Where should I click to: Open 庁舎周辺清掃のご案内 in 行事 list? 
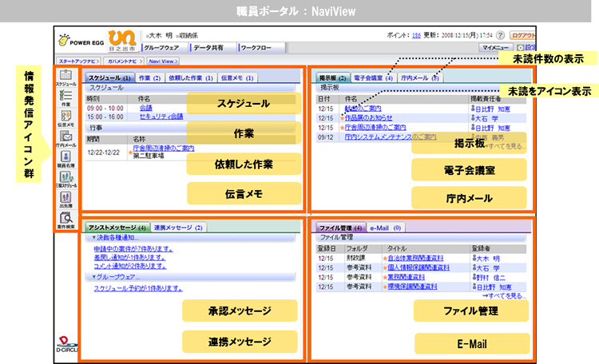tap(164, 148)
